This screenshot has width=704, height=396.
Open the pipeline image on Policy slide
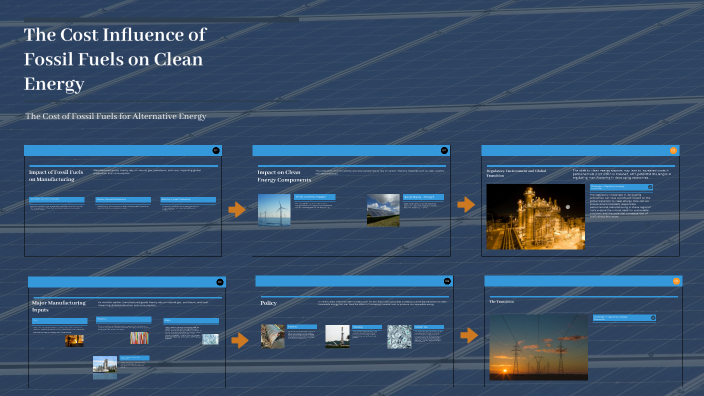[273, 336]
